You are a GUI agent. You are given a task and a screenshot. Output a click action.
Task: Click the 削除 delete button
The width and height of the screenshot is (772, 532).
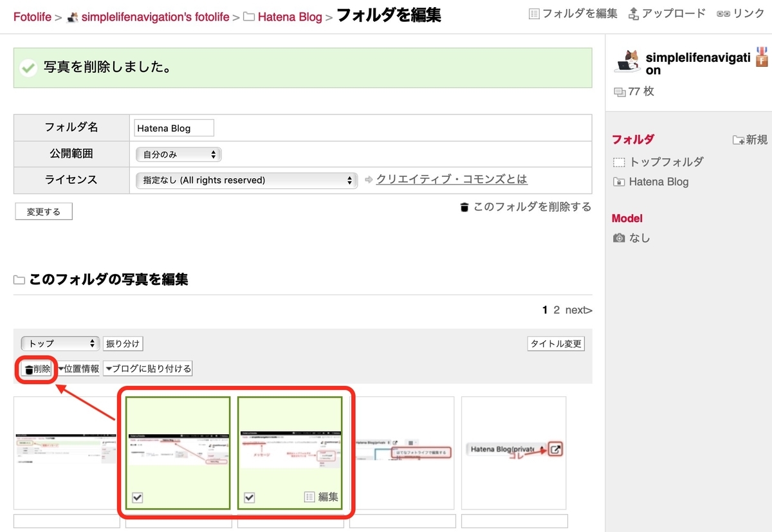point(37,369)
